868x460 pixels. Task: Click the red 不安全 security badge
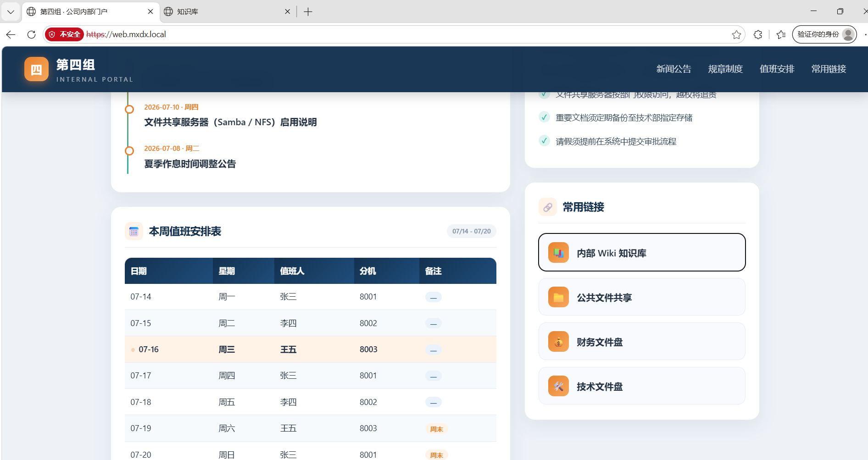65,34
